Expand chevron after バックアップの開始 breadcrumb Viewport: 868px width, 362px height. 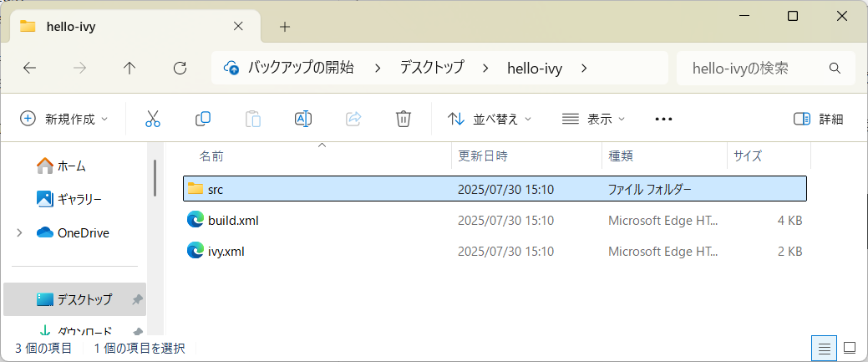(x=378, y=69)
